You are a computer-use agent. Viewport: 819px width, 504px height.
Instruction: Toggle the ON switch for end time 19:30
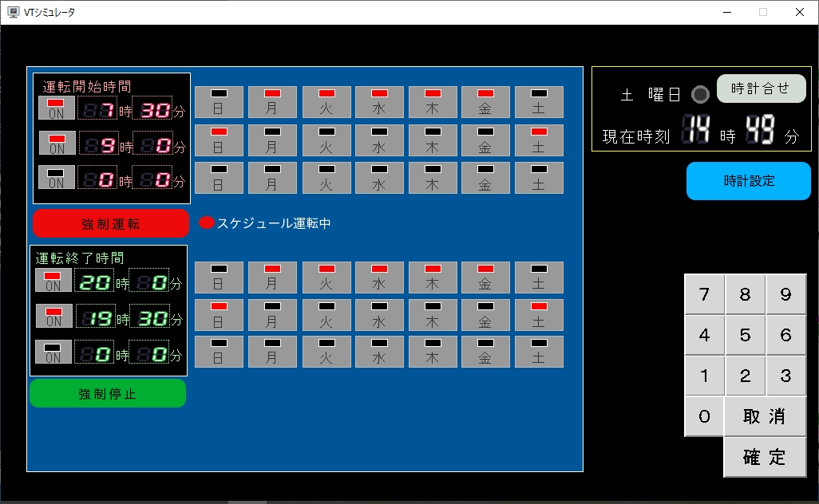click(53, 316)
